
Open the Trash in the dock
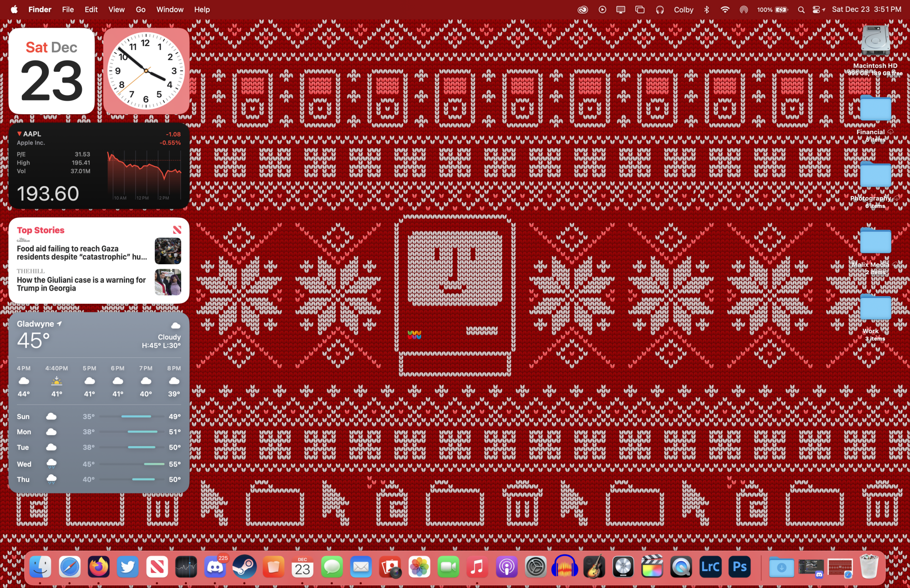tap(869, 567)
